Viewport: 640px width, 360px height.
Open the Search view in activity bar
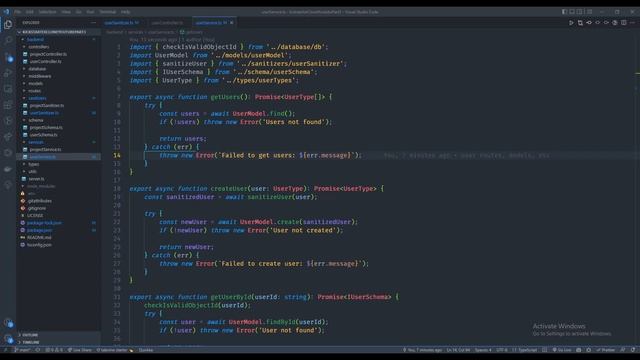click(8, 40)
